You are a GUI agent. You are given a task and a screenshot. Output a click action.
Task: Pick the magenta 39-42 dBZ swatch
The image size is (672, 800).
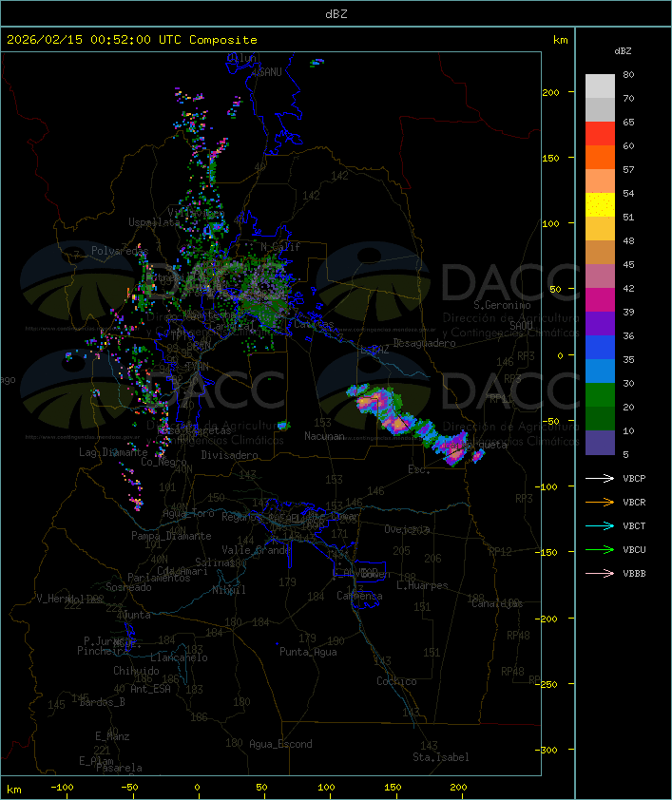pyautogui.click(x=600, y=300)
